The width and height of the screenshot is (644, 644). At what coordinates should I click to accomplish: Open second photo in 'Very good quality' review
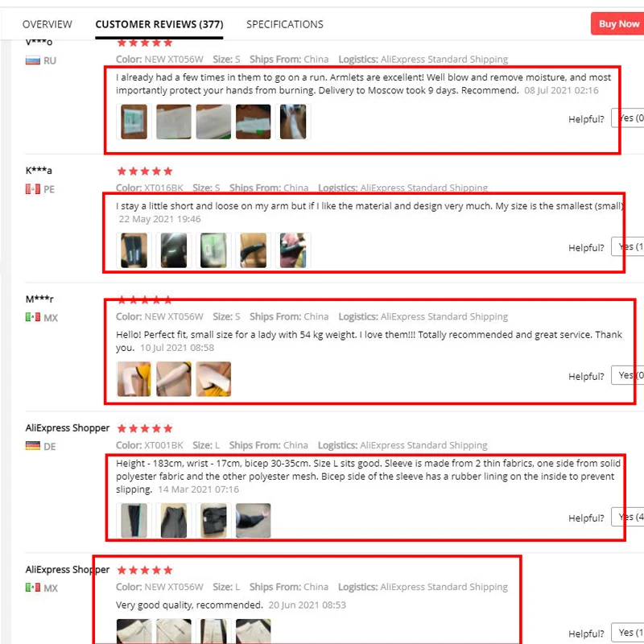coord(174,631)
